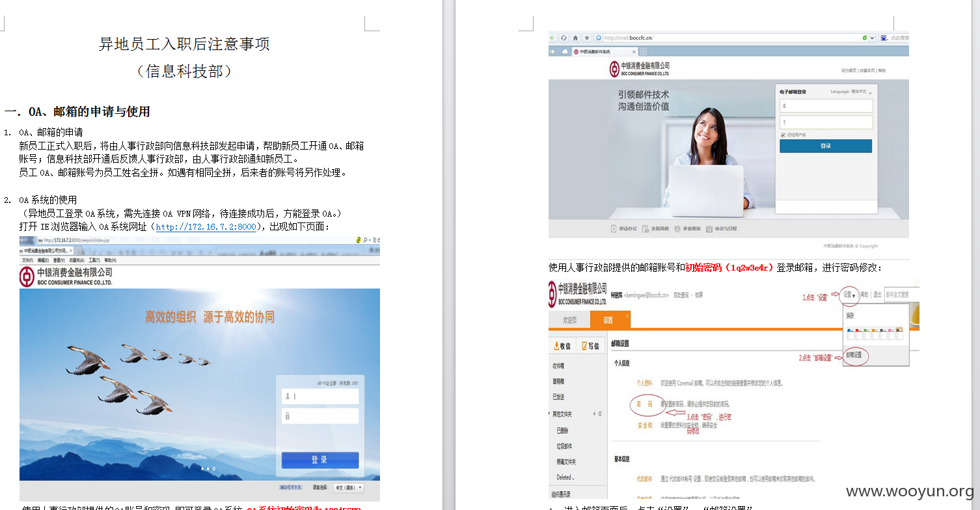Switch to the 欢迎页 tab in the mailbox
980x510 pixels.
tap(569, 320)
